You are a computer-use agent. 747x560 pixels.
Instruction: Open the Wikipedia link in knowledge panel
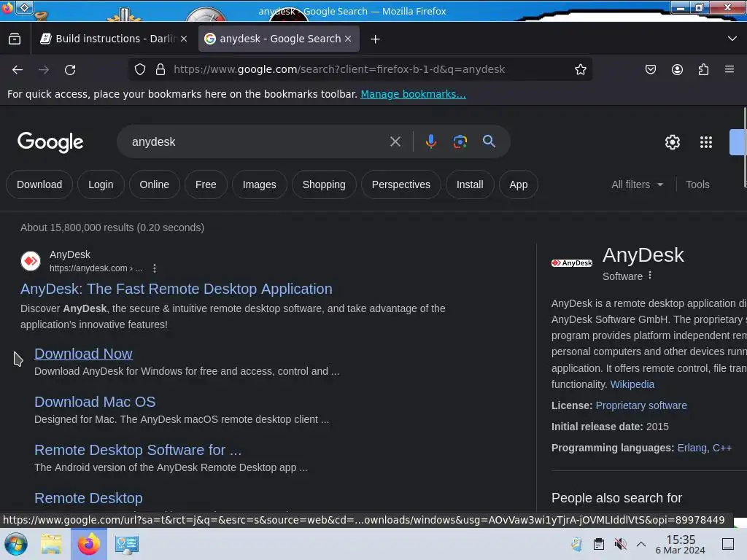tap(632, 384)
